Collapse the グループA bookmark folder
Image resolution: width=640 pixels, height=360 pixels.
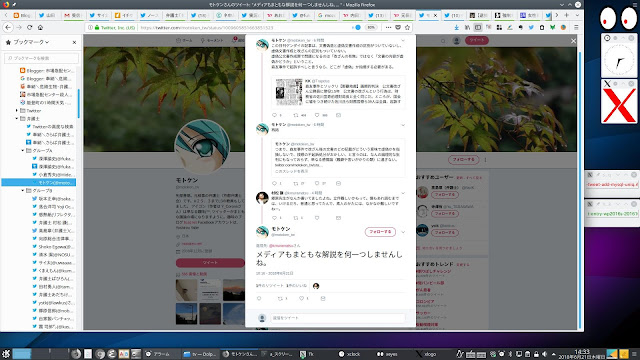(23, 151)
